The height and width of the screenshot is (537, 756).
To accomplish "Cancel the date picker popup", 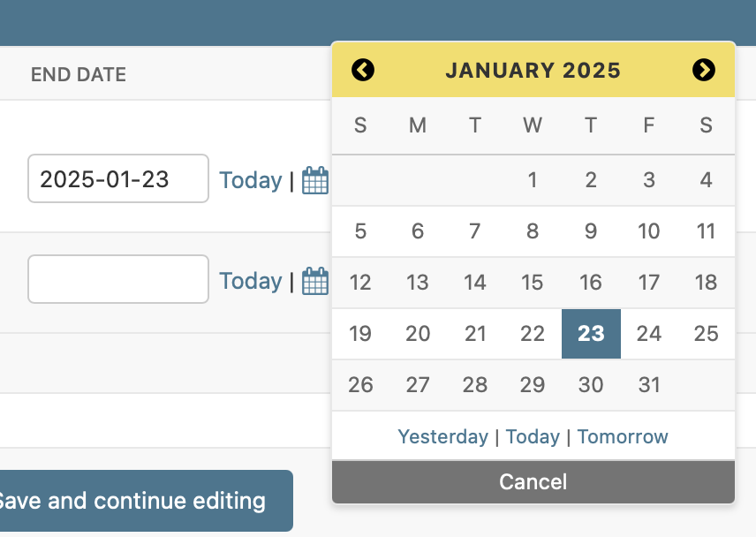I will [x=533, y=481].
